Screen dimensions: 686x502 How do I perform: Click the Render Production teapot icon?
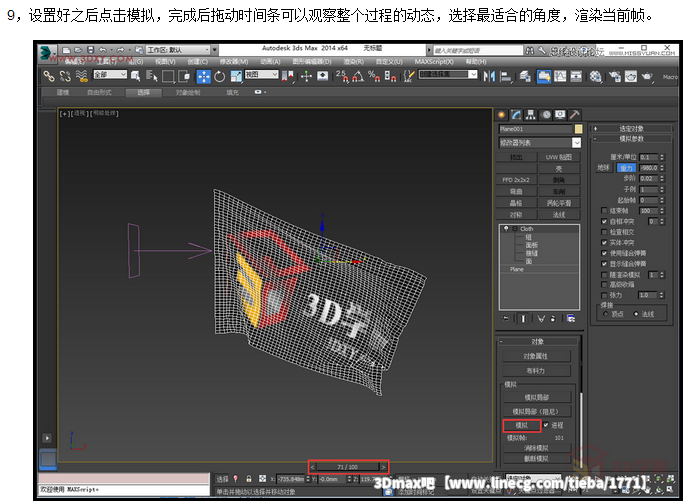click(x=647, y=77)
